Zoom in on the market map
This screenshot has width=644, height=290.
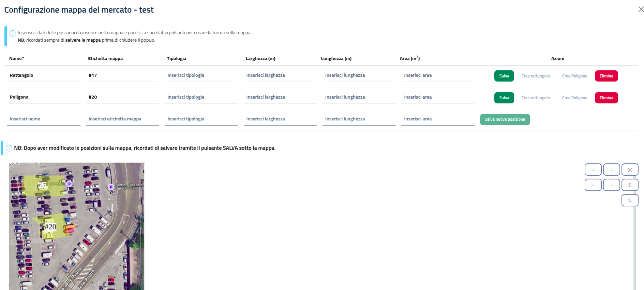coord(630,185)
